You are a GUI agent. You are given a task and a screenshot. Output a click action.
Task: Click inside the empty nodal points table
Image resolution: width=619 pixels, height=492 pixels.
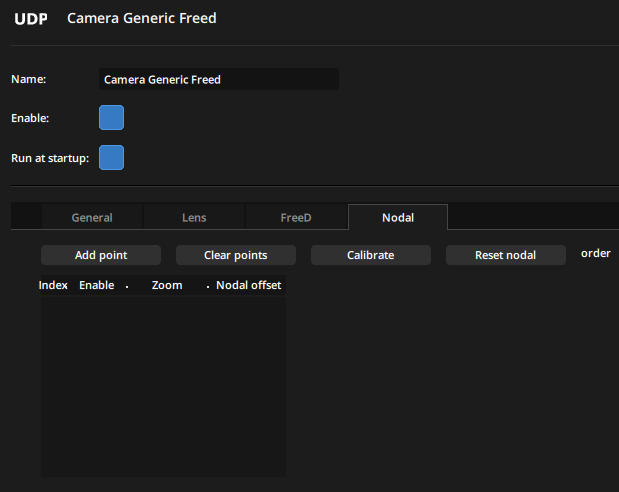coord(163,385)
